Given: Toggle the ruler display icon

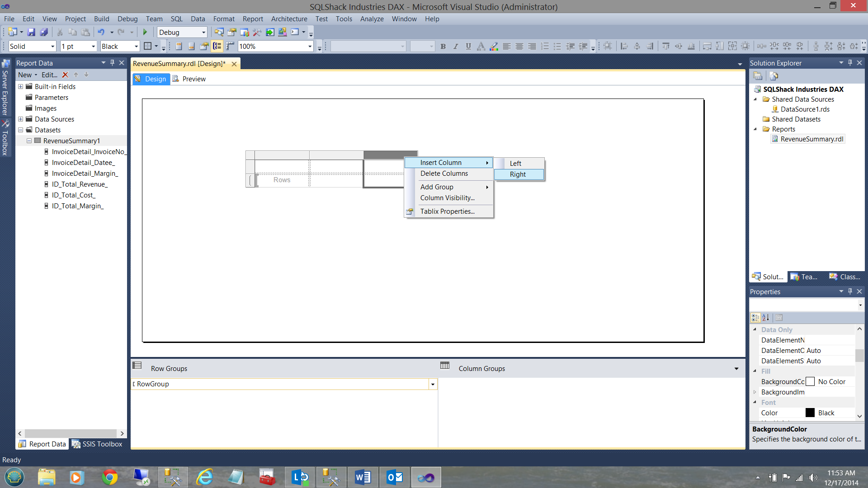Looking at the screenshot, I should (x=230, y=46).
